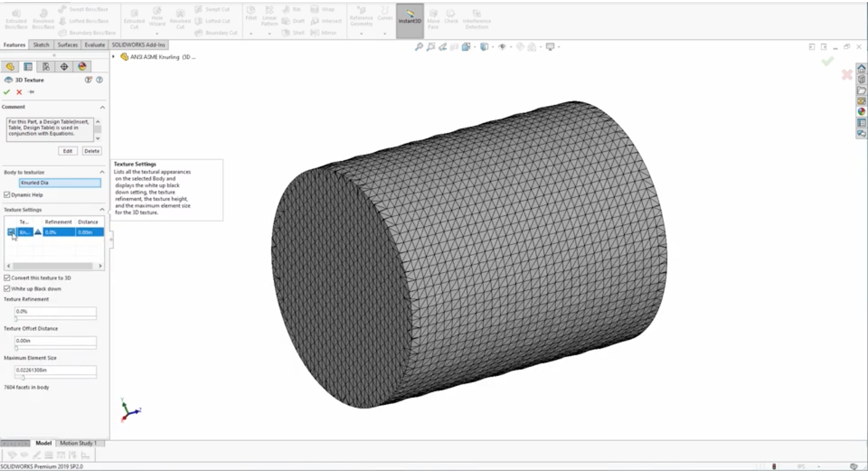The width and height of the screenshot is (868, 475).
Task: Select the Distance 0.00in table cell
Action: coord(89,232)
